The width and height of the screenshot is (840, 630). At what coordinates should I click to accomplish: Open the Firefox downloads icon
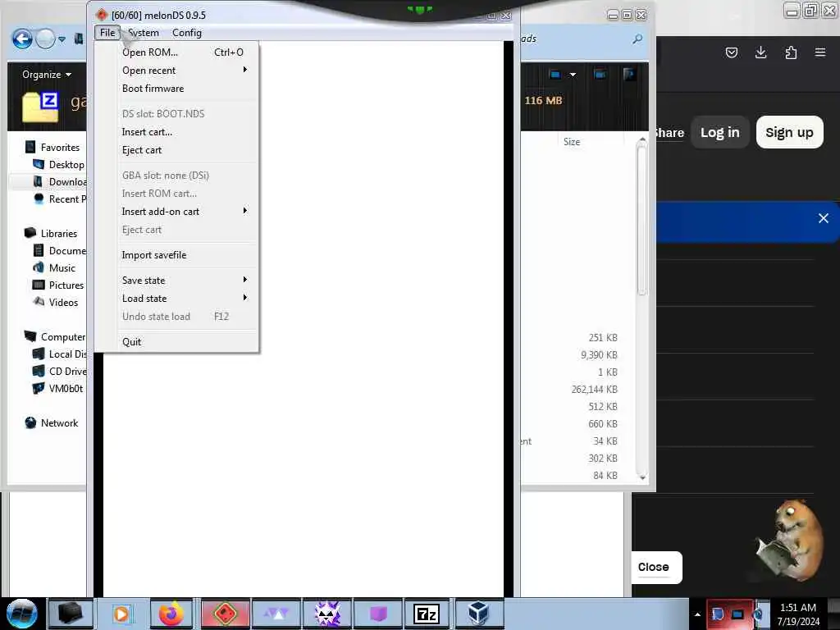(x=760, y=52)
